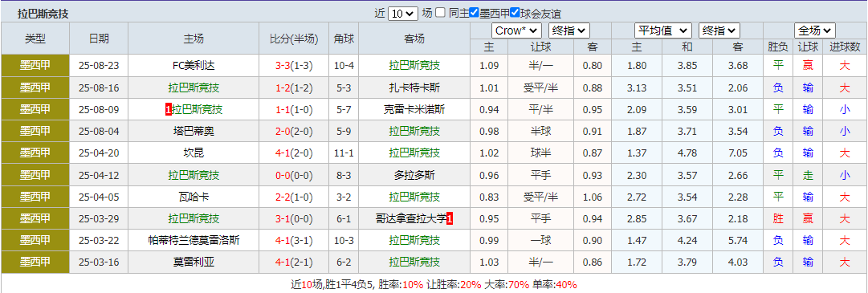This screenshot has height=293, width=868.
Task: Click the 2-2 score on 25-04-05
Action: click(283, 197)
